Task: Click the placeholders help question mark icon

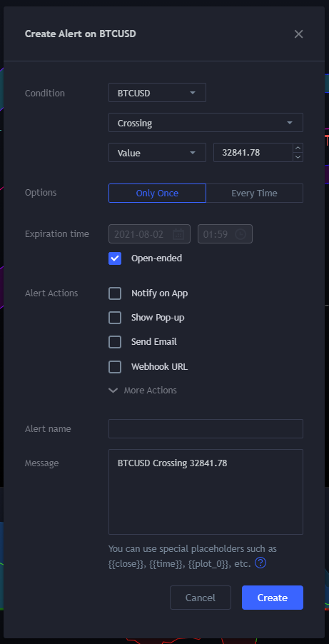Action: click(x=260, y=563)
